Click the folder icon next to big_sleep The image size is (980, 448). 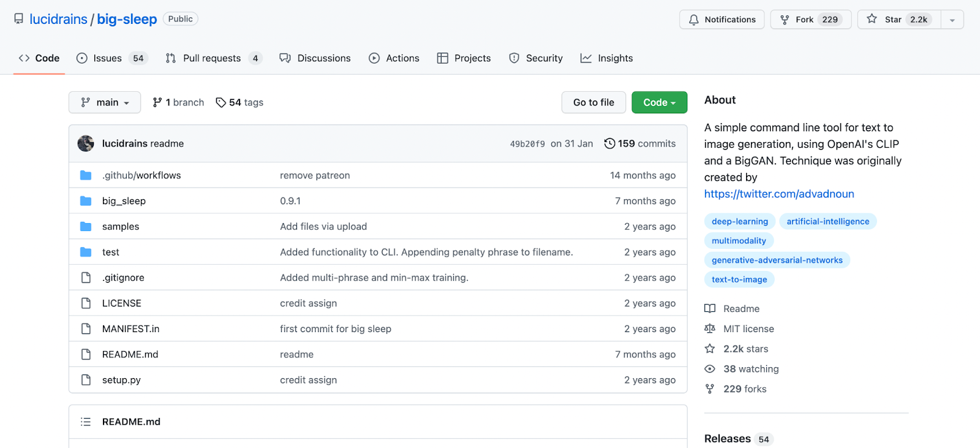(x=86, y=201)
